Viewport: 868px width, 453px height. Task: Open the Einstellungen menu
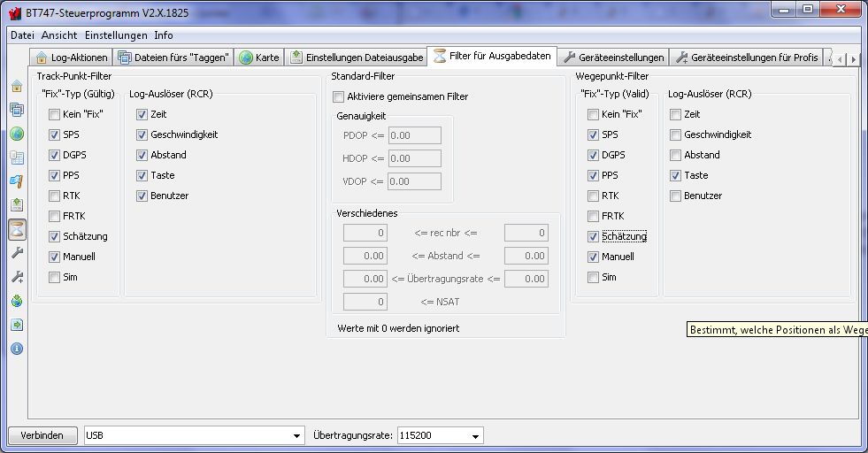[116, 35]
